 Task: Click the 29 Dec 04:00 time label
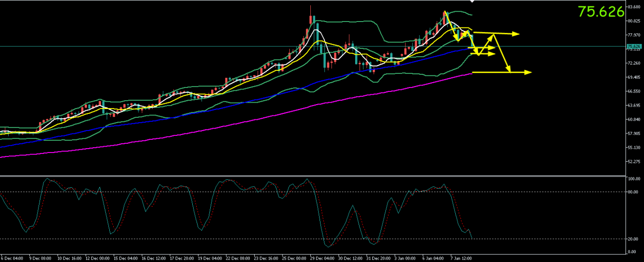pyautogui.click(x=322, y=258)
